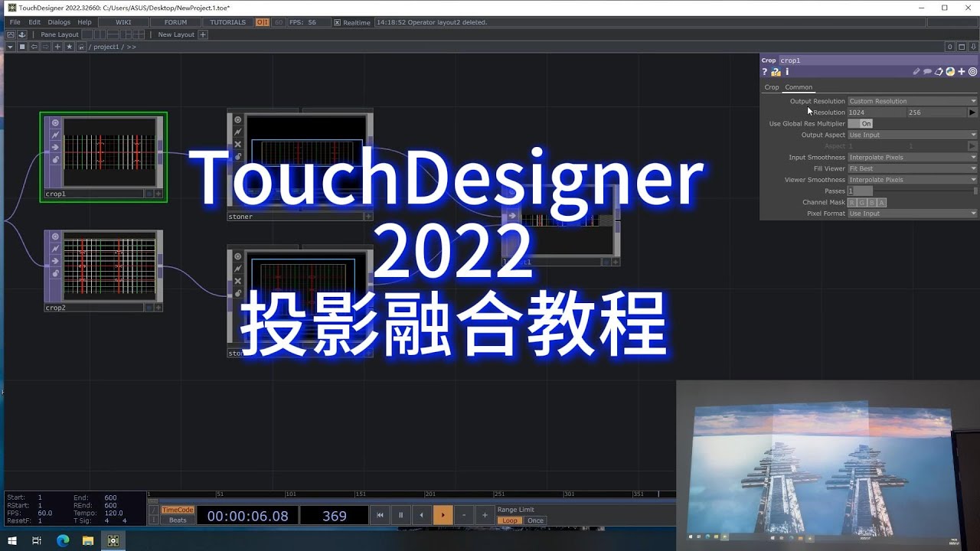This screenshot has width=980, height=551.
Task: Open the File menu
Action: 15,22
